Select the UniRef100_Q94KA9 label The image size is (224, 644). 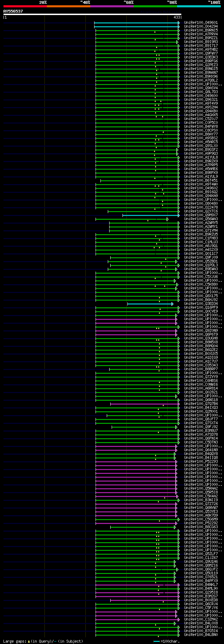pos(201,196)
